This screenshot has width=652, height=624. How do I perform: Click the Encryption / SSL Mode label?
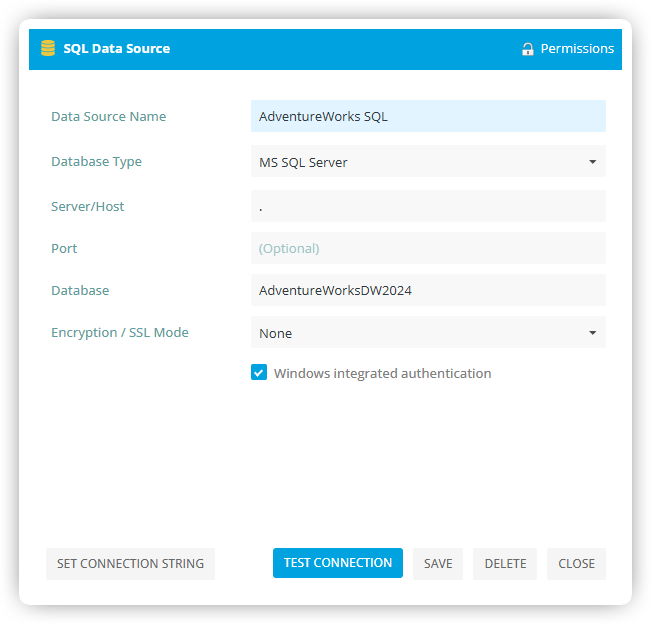120,333
